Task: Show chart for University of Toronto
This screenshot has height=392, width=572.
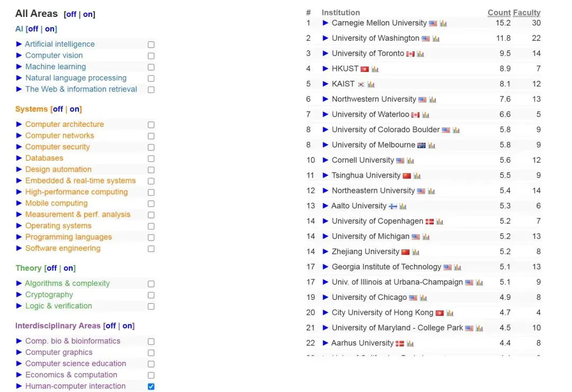Action: pyautogui.click(x=421, y=54)
